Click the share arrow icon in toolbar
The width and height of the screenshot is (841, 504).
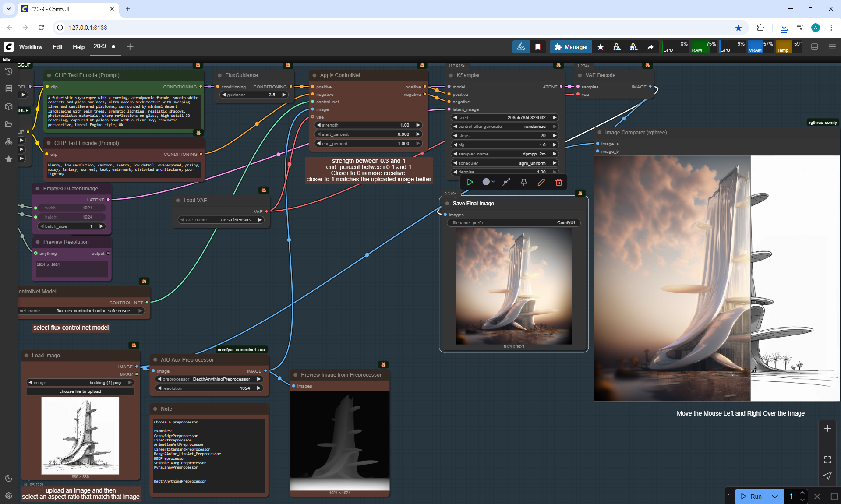(x=650, y=47)
